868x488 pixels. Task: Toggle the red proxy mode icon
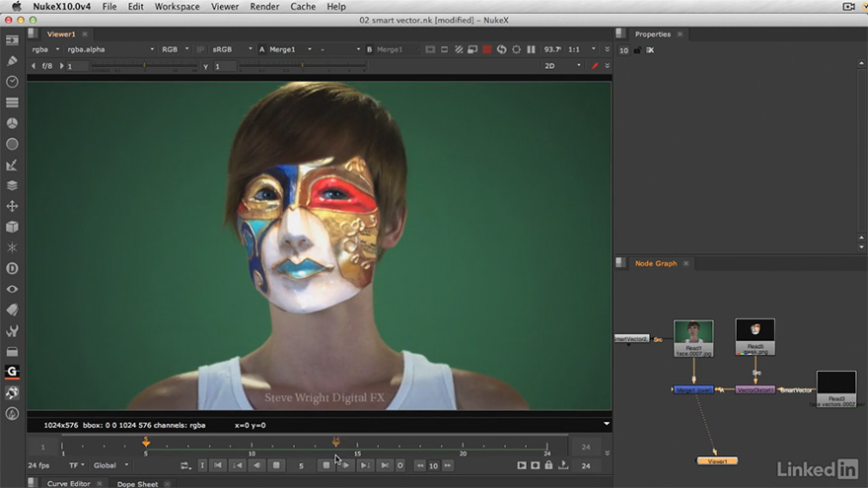point(487,49)
